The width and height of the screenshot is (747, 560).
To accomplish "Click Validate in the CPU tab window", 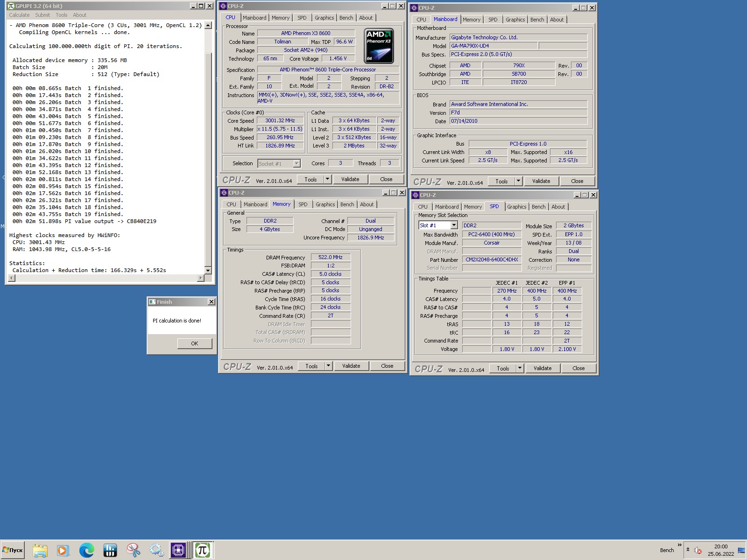I will (350, 179).
